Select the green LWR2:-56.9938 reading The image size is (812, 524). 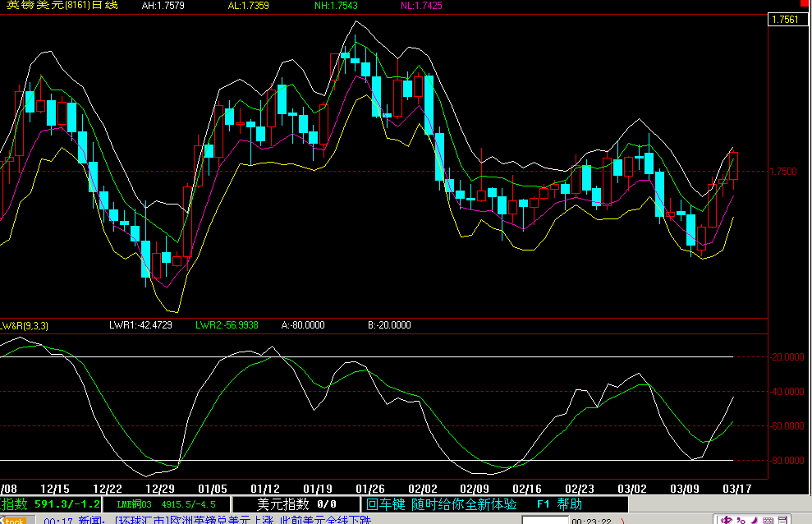[227, 325]
